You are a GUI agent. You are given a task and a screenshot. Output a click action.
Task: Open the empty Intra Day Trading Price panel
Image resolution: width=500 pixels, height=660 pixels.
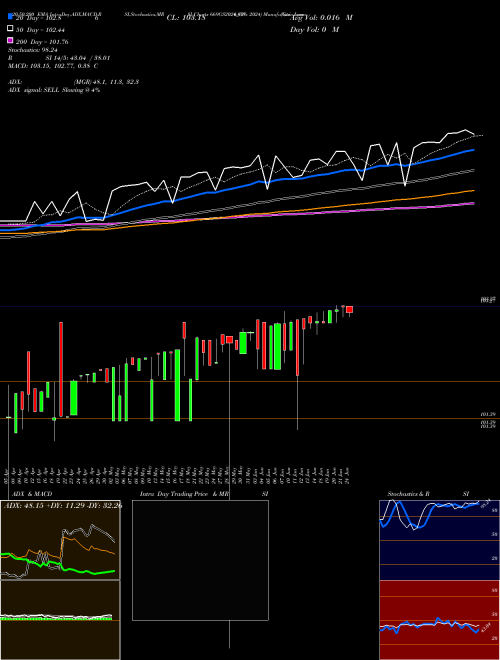[x=200, y=560]
